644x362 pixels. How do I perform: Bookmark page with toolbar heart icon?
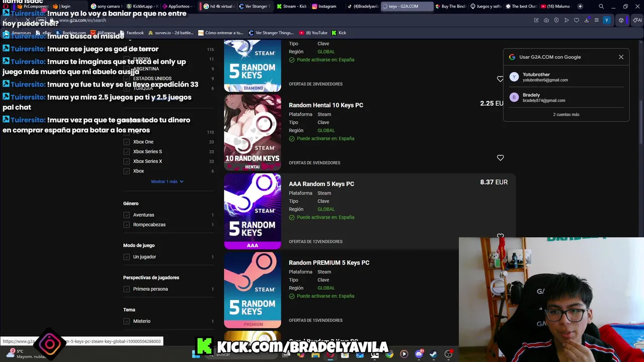[577, 20]
